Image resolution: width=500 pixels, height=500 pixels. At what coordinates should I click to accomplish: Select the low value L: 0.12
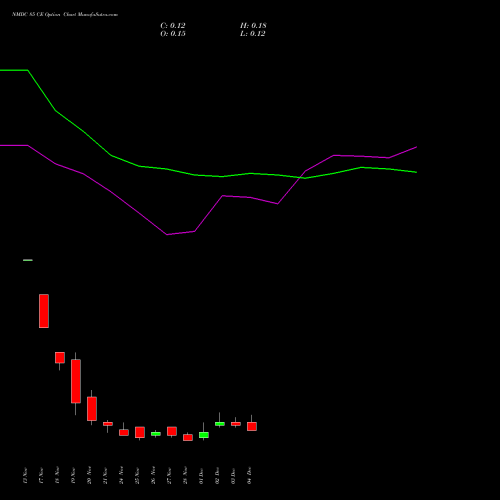253,34
